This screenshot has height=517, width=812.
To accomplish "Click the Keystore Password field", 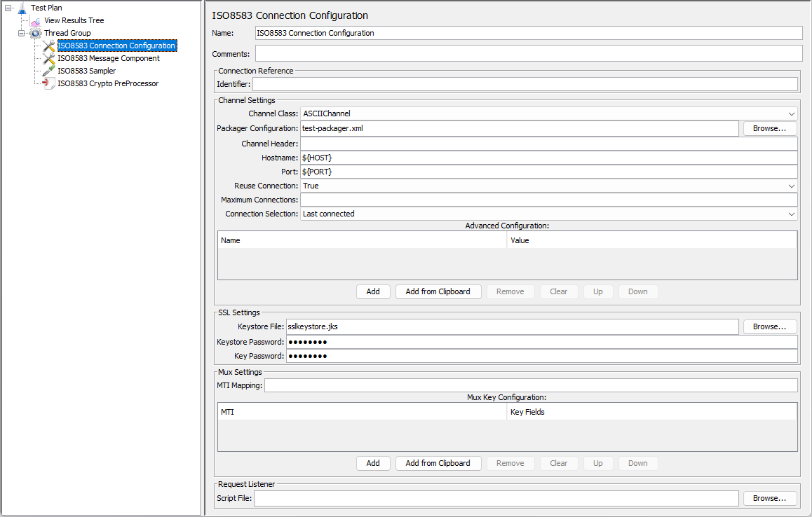I will click(x=541, y=342).
